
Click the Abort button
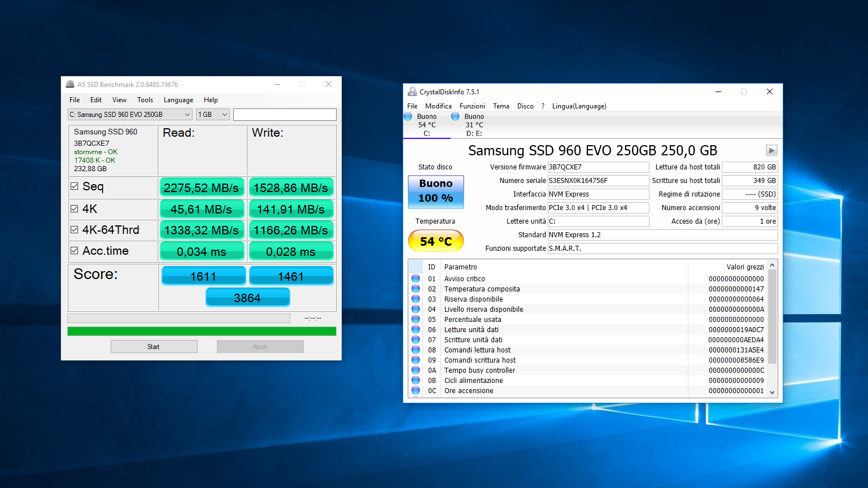click(x=260, y=347)
